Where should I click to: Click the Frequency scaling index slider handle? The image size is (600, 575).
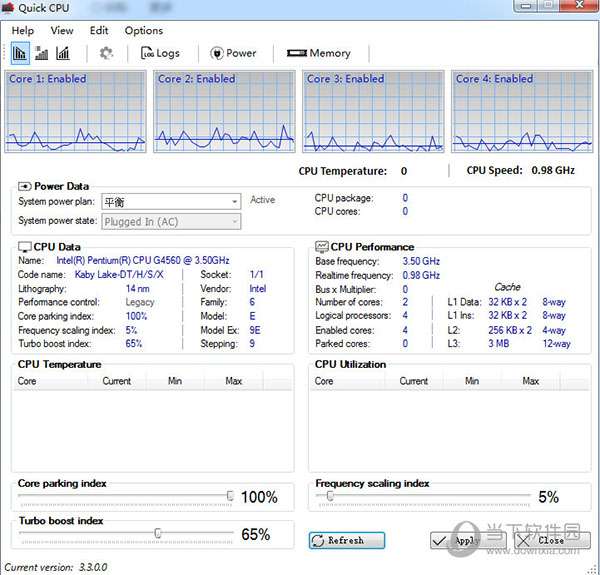click(329, 496)
